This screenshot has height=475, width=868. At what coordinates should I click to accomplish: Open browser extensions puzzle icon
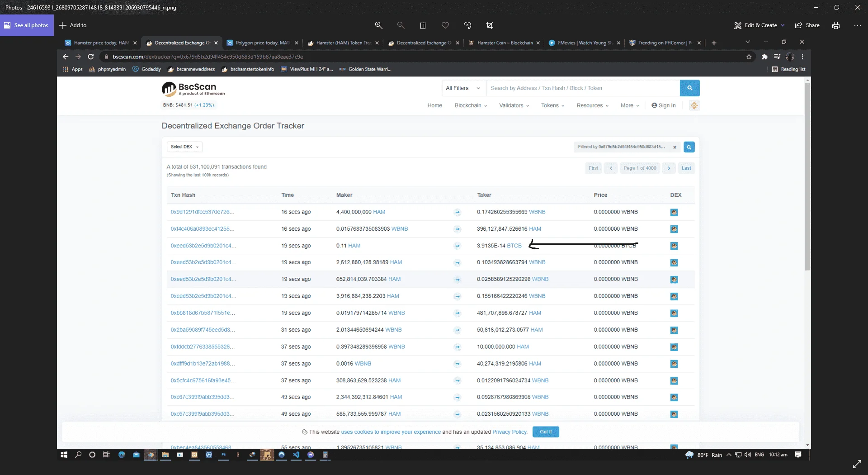pyautogui.click(x=764, y=57)
